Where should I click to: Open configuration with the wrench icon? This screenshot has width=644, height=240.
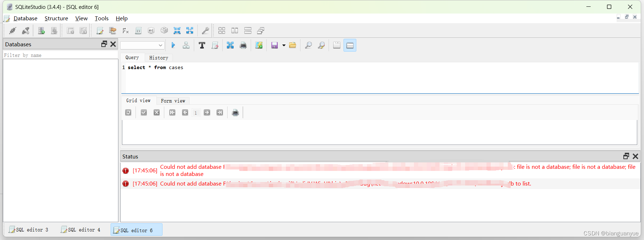point(205,31)
